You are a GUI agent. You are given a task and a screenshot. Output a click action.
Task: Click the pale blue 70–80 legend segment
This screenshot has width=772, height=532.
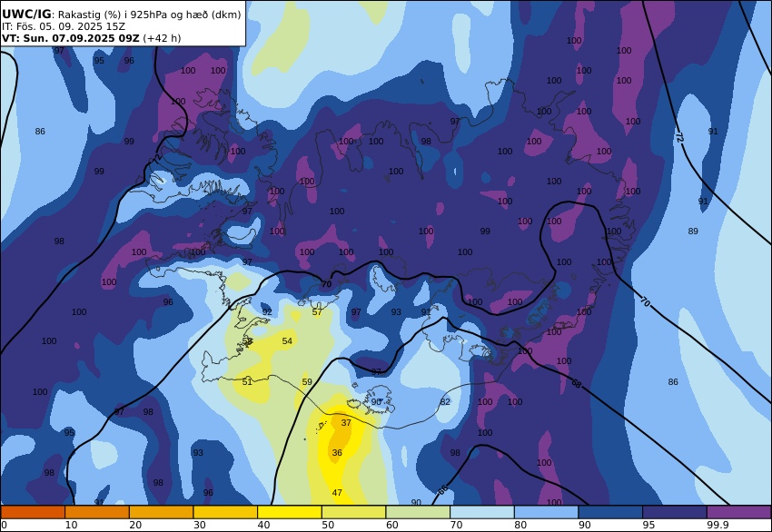482,512
